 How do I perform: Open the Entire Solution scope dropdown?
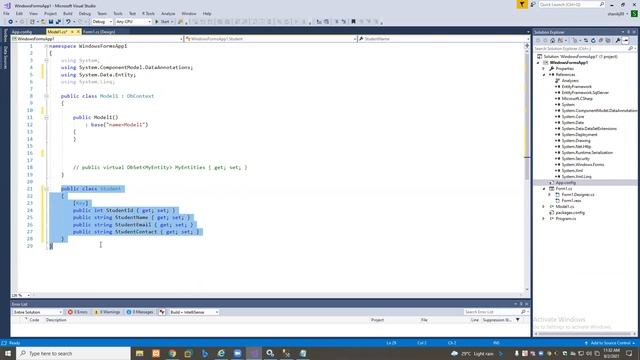[38, 312]
